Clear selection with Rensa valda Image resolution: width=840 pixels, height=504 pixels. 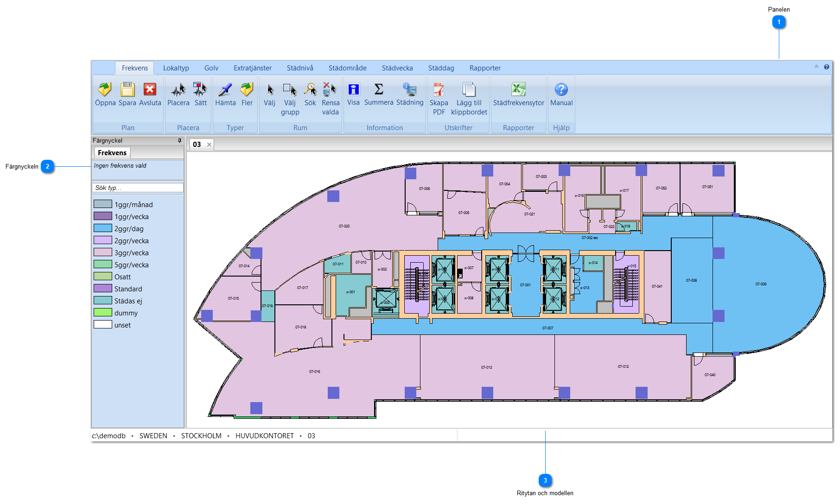pyautogui.click(x=330, y=90)
